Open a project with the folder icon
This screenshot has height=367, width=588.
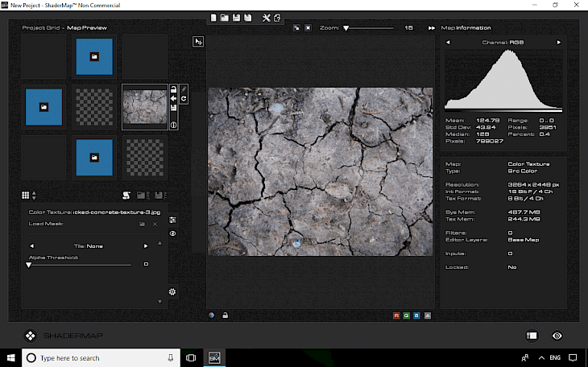click(x=225, y=18)
